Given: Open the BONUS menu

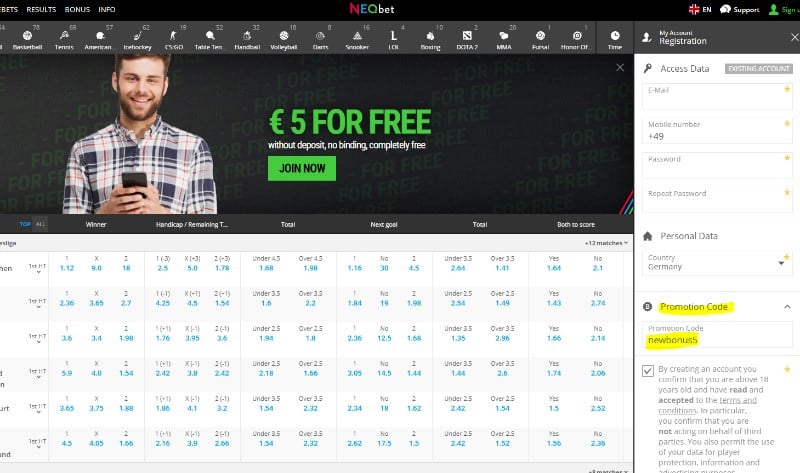Looking at the screenshot, I should [x=78, y=9].
